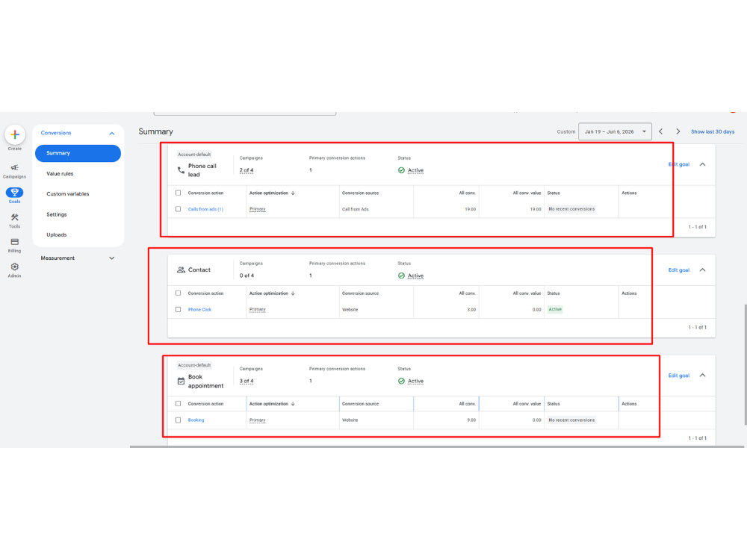Image resolution: width=747 pixels, height=560 pixels.
Task: Open Campaigns in the sidebar
Action: click(x=14, y=171)
